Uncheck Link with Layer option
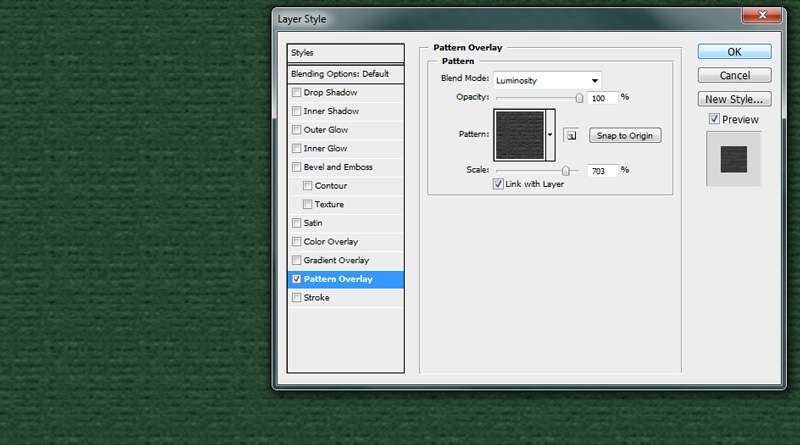The height and width of the screenshot is (445, 800). pos(499,185)
